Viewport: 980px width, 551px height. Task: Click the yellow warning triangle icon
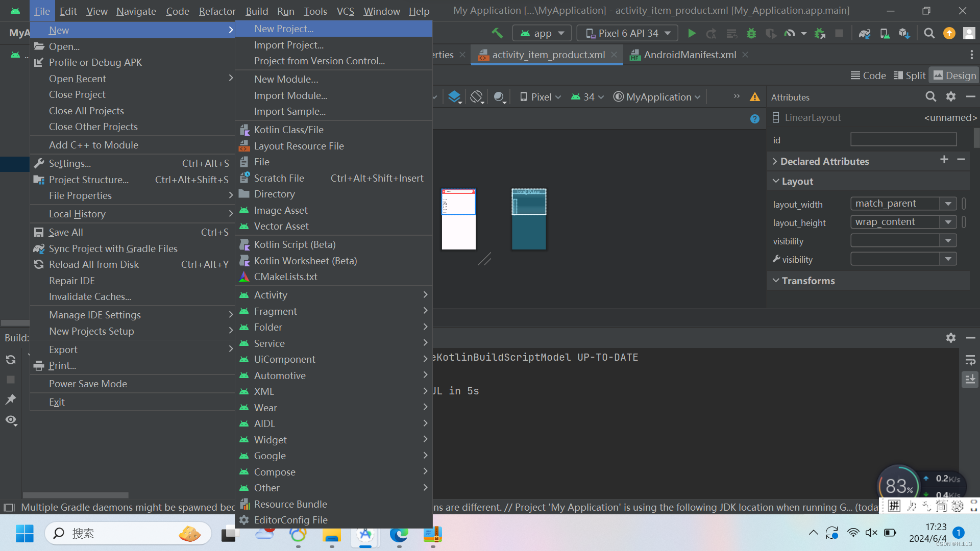click(754, 97)
